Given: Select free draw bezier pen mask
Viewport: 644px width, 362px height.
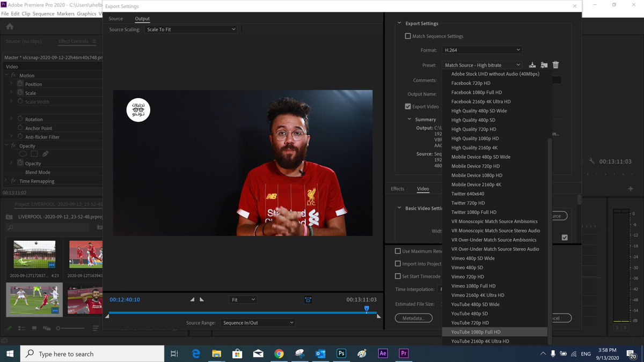Looking at the screenshot, I should pos(46,154).
